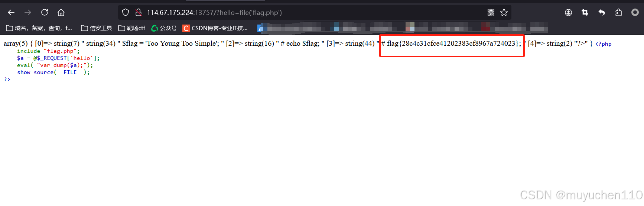Bookmark this page with the star
Screen dimensions: 644x206
pyautogui.click(x=504, y=13)
